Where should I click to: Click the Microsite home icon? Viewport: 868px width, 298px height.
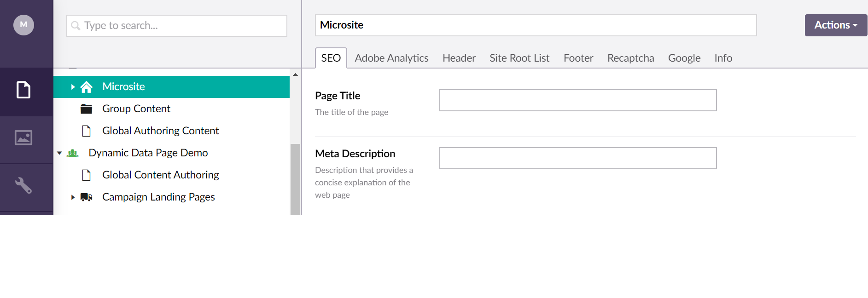(x=87, y=87)
